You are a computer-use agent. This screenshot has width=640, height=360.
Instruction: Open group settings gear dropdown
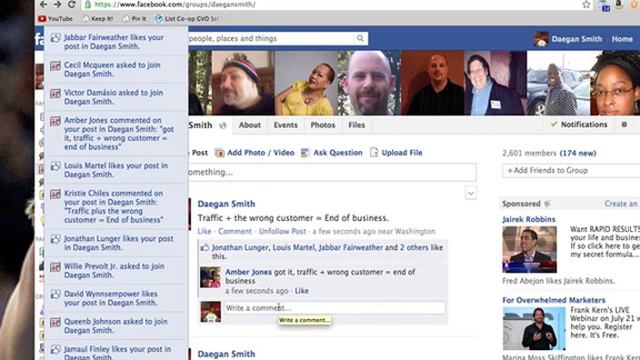pos(624,124)
